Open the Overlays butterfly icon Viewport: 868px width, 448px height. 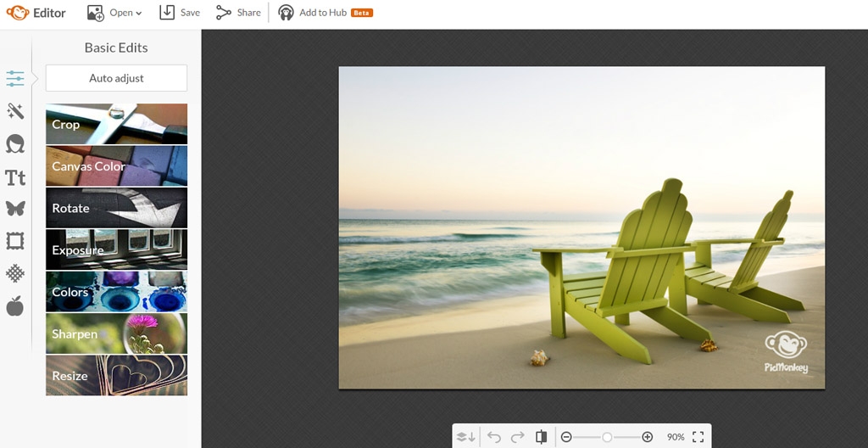click(15, 209)
